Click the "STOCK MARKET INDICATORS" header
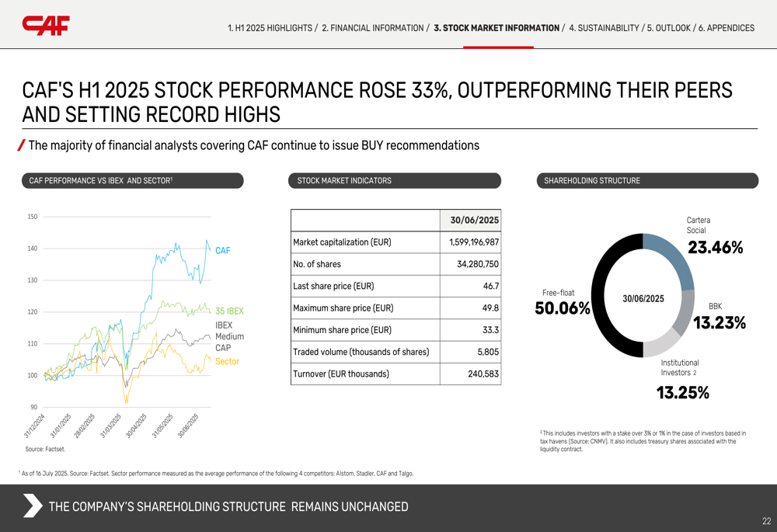The height and width of the screenshot is (532, 777). pyautogui.click(x=395, y=181)
